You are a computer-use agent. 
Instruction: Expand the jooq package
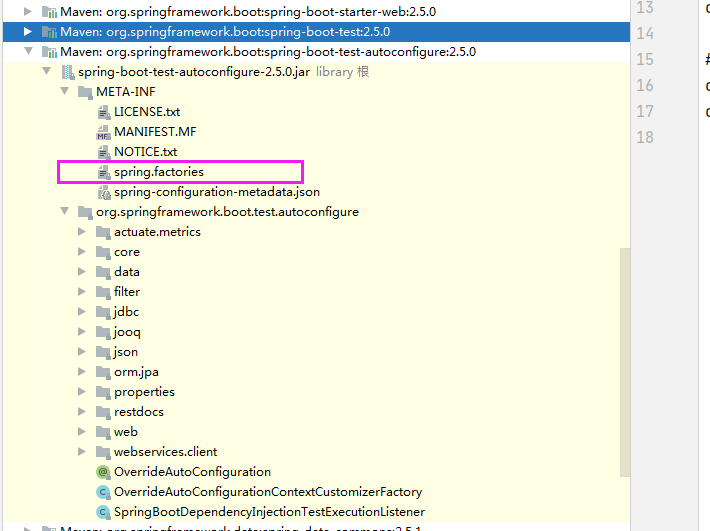coord(82,332)
